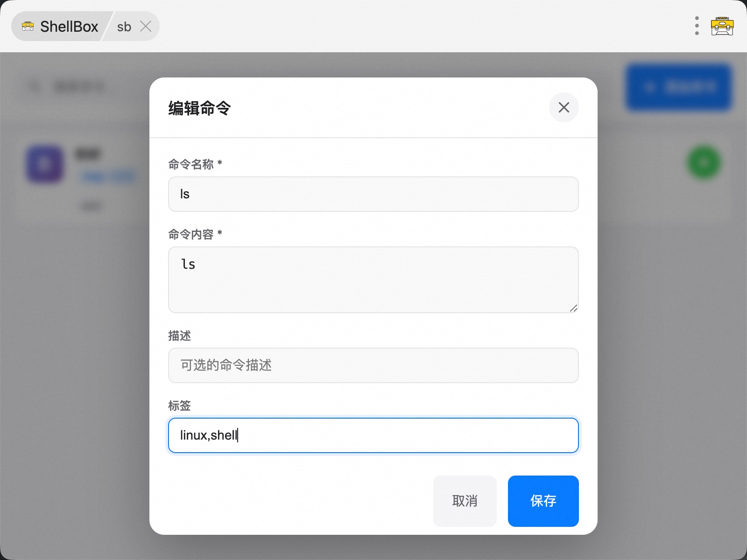Click the purple command icon behind dialog
Screen dimensions: 747x560
tap(44, 164)
